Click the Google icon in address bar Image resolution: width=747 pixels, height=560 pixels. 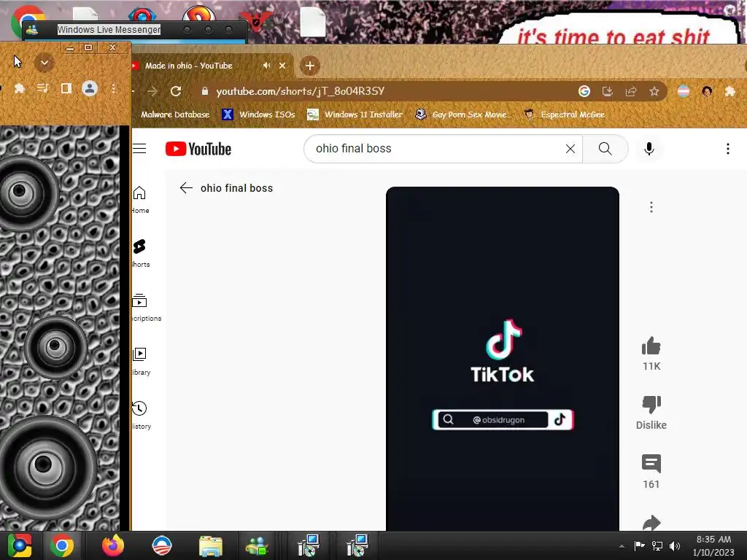pos(584,91)
